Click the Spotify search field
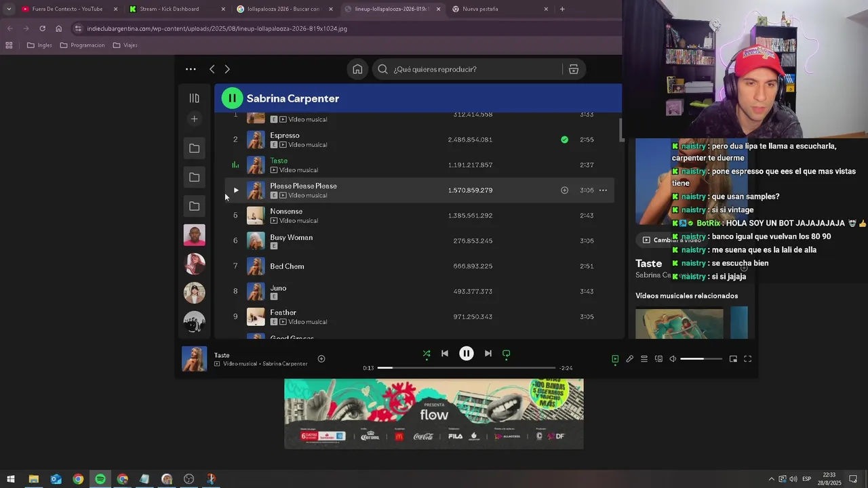This screenshot has height=488, width=868. [469, 69]
